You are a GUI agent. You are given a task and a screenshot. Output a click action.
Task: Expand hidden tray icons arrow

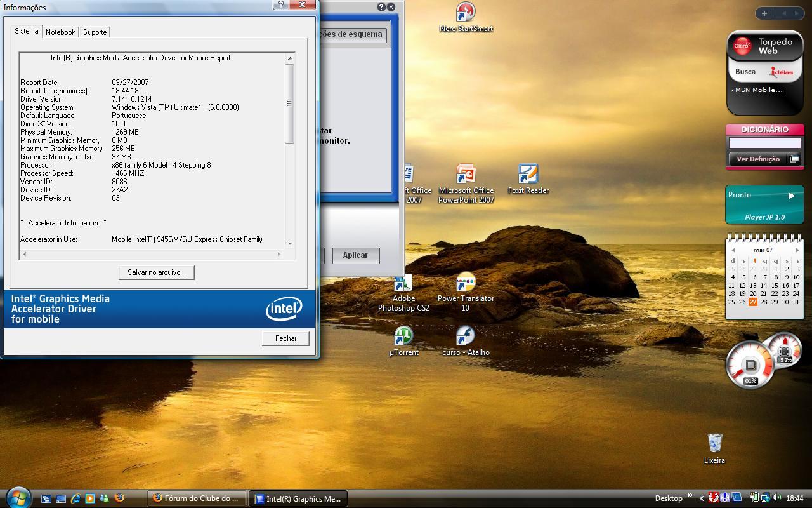[702, 498]
